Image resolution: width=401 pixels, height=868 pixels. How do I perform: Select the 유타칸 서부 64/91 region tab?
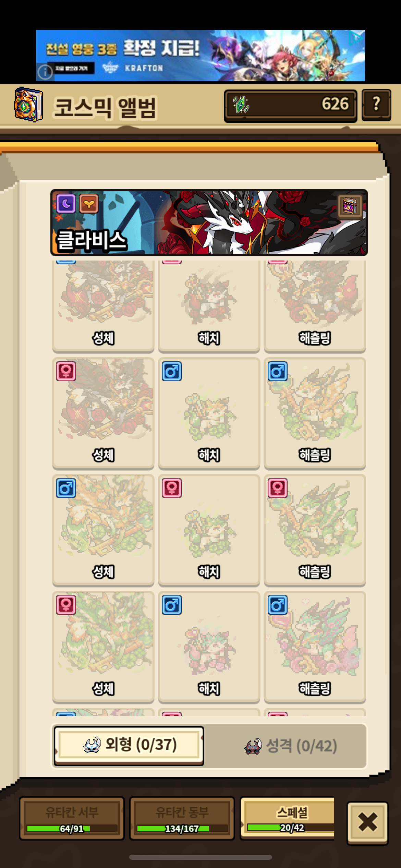coord(72,818)
